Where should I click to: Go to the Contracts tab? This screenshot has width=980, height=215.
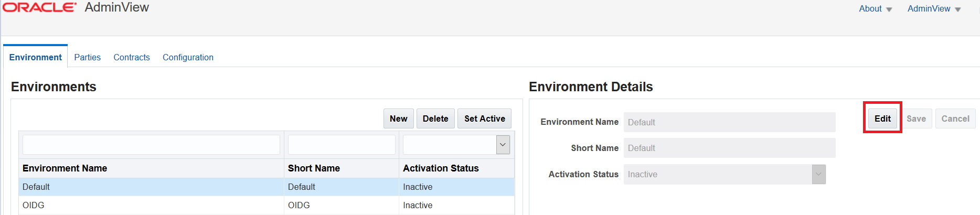(x=132, y=57)
